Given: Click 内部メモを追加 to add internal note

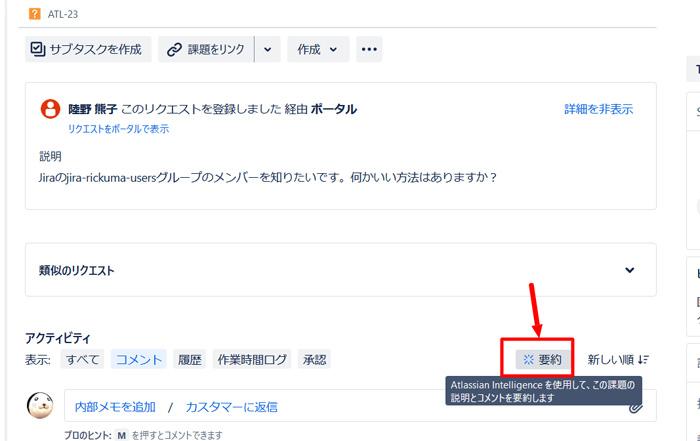Looking at the screenshot, I should click(115, 407).
